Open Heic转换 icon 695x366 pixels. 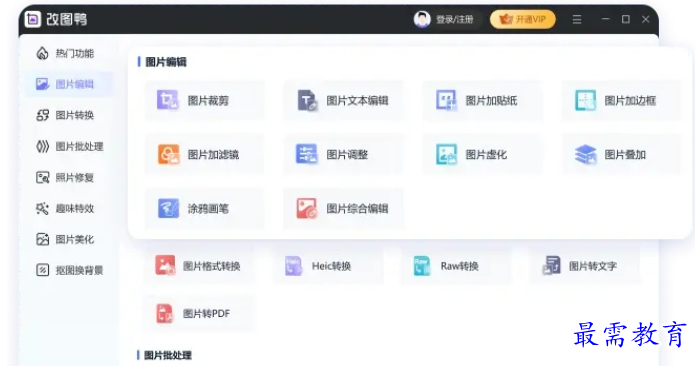[293, 266]
